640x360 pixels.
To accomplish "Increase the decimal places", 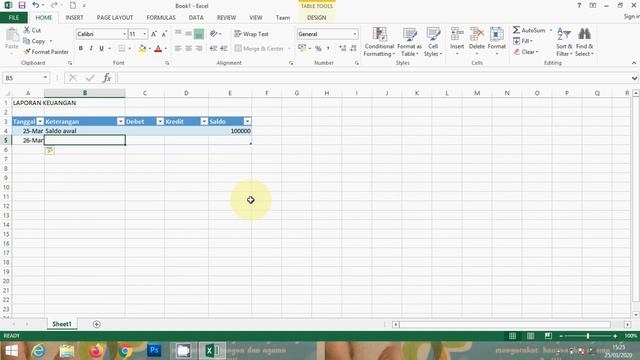I will tap(342, 49).
